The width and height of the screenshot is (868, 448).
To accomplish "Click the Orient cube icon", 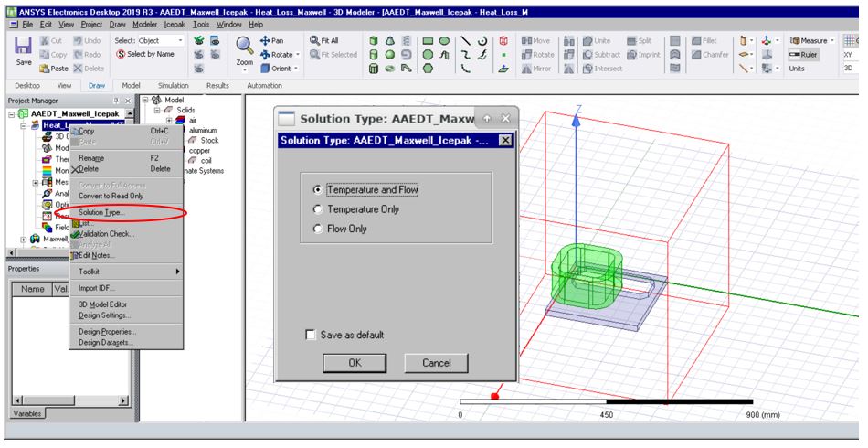I will tap(265, 68).
